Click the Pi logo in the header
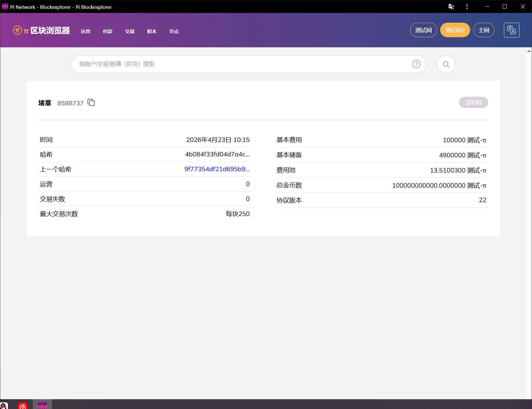The image size is (532, 409). (x=17, y=30)
